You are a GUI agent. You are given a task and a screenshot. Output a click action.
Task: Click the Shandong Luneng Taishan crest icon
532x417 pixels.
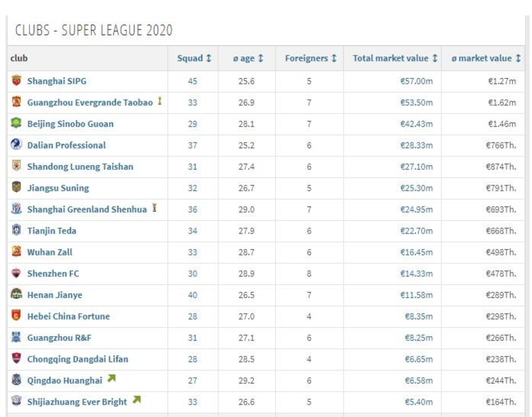(16, 166)
